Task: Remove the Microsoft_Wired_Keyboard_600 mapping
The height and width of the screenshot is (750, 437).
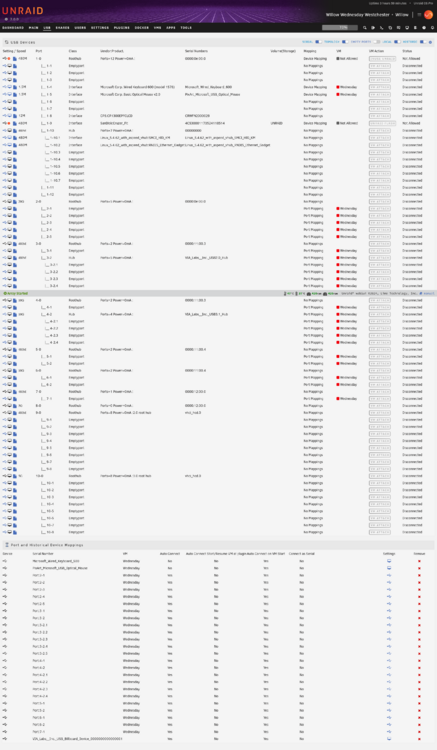Action: coord(419,561)
